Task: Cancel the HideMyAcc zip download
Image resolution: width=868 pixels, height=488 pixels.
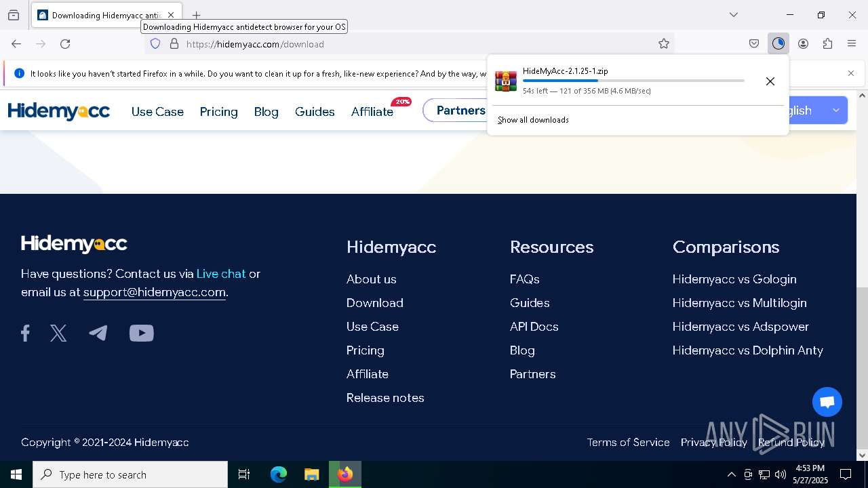Action: pyautogui.click(x=770, y=81)
